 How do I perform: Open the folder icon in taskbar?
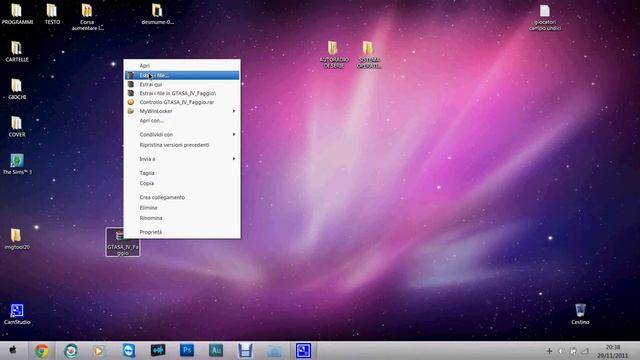pos(274,351)
